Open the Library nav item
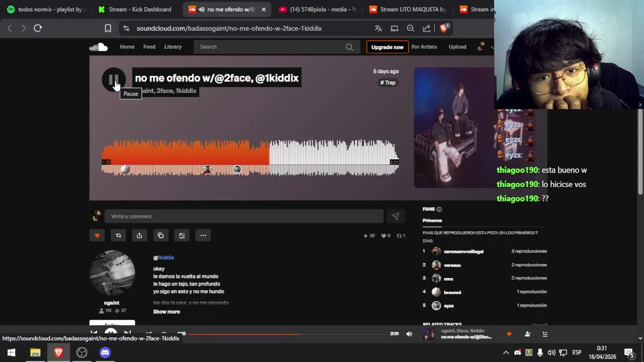This screenshot has height=362, width=644. [x=173, y=47]
